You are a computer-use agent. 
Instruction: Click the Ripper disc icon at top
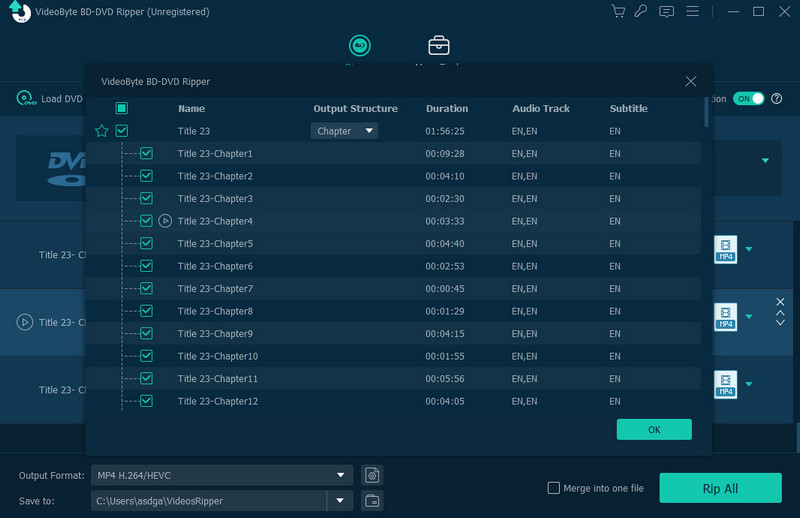(x=359, y=46)
